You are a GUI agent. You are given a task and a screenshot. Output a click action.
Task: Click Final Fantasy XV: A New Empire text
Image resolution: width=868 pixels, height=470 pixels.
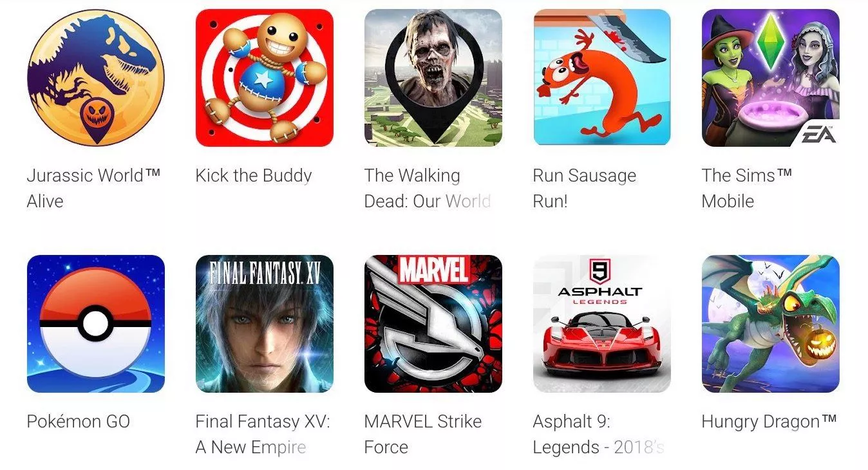[x=263, y=434]
